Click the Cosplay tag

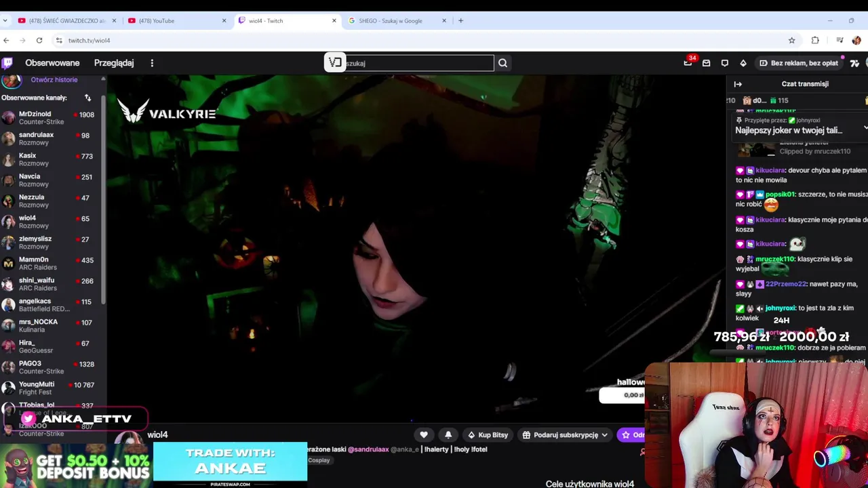click(319, 460)
